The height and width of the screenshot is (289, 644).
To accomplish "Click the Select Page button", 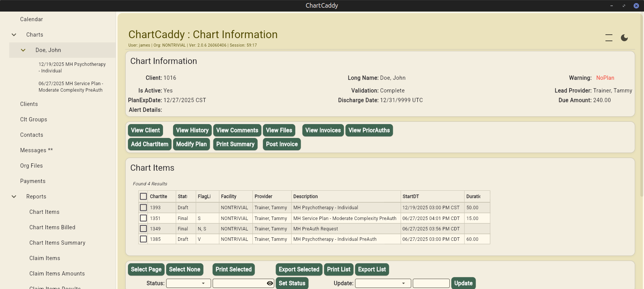I will click(x=146, y=269).
